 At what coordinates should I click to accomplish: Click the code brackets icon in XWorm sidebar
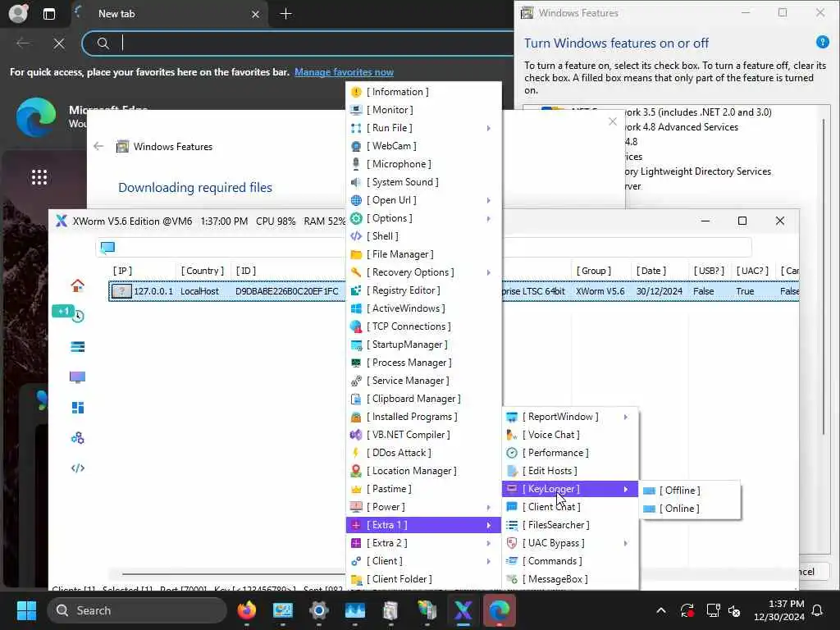[x=78, y=468]
